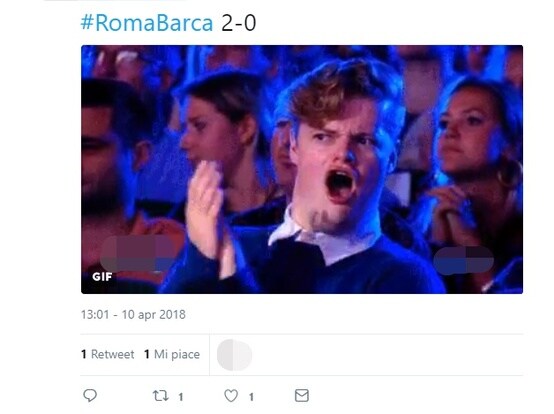554x414 pixels.
Task: Click the tweet text 2-0
Action: pos(238,23)
